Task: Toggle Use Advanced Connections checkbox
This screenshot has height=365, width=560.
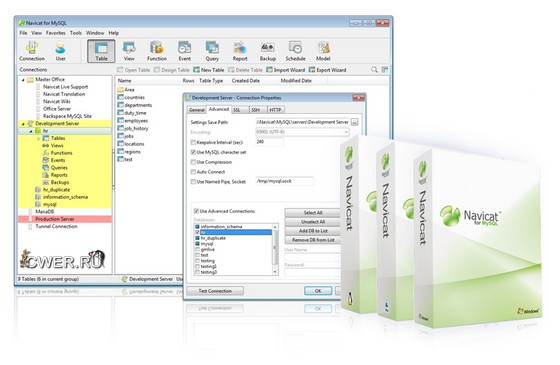Action: (x=196, y=211)
